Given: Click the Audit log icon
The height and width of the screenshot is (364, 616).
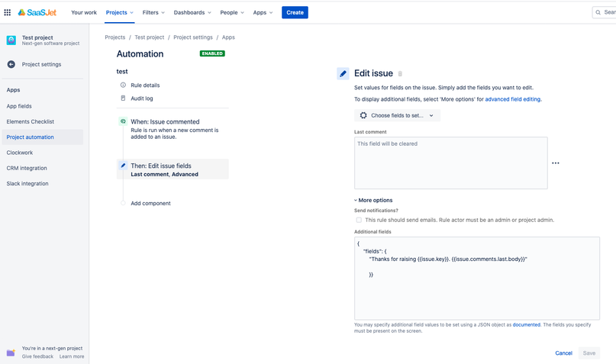Looking at the screenshot, I should click(x=123, y=98).
